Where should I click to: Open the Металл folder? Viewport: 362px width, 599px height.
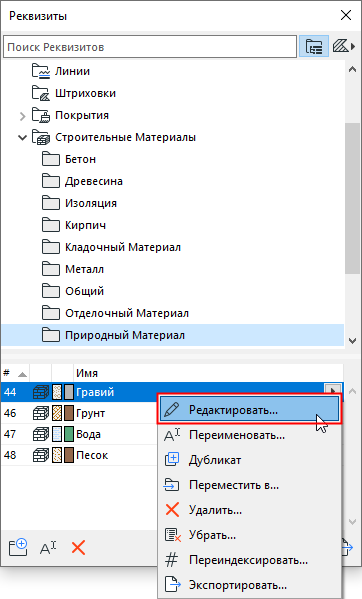(x=84, y=269)
